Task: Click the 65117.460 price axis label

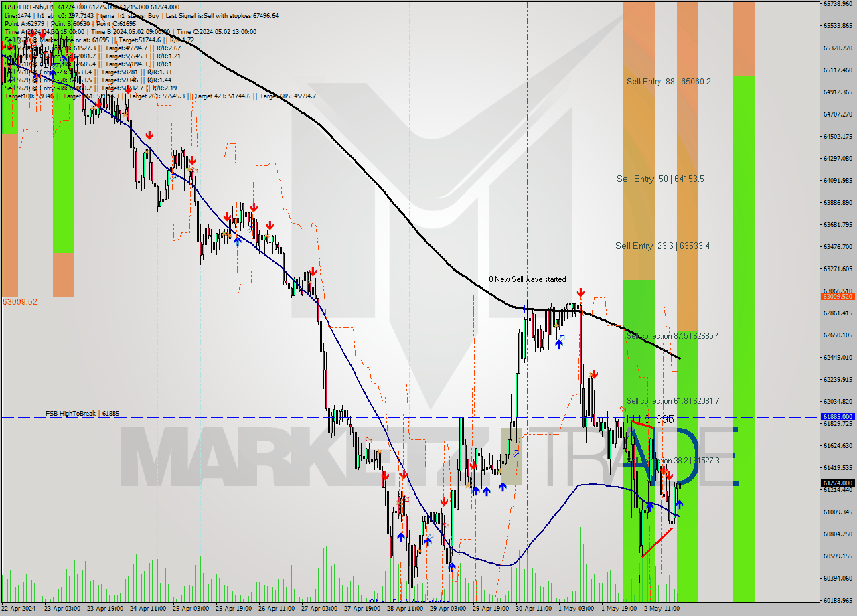Action: (837, 70)
